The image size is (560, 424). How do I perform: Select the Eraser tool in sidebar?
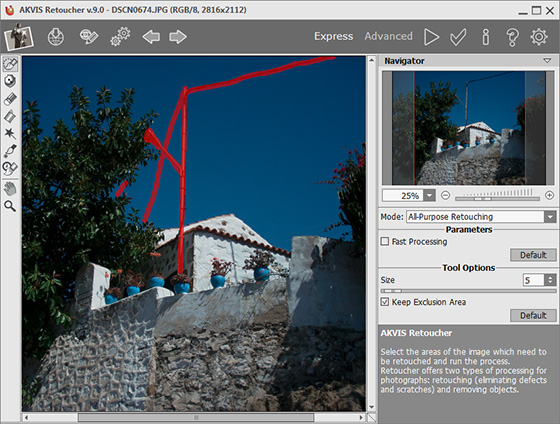[x=10, y=99]
